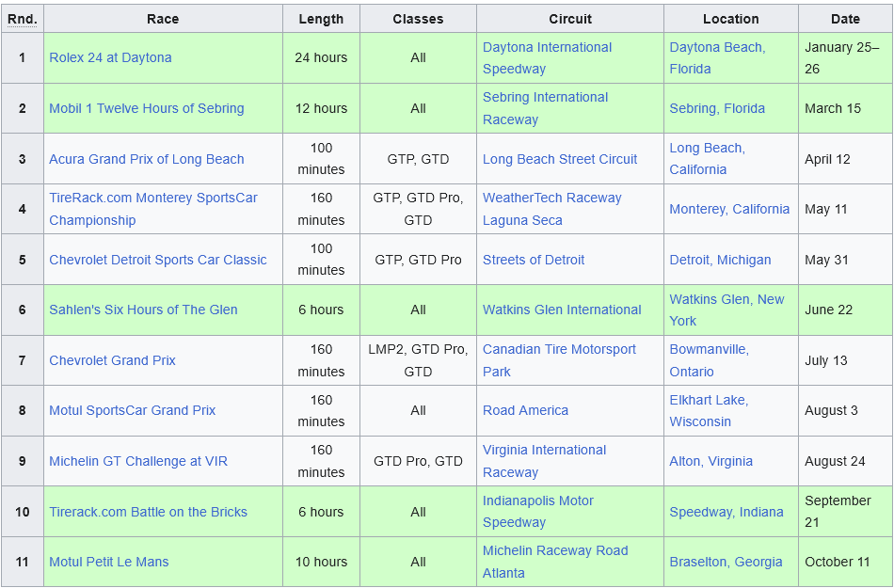Visit the Braselton, Georgia link
894x588 pixels.
(726, 562)
